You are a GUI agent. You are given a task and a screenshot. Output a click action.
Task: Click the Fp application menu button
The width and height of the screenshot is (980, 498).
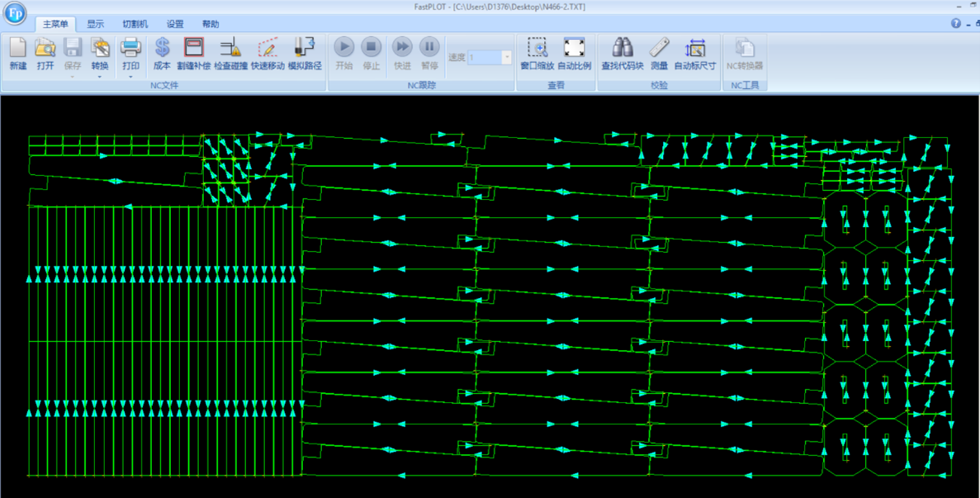coord(15,14)
